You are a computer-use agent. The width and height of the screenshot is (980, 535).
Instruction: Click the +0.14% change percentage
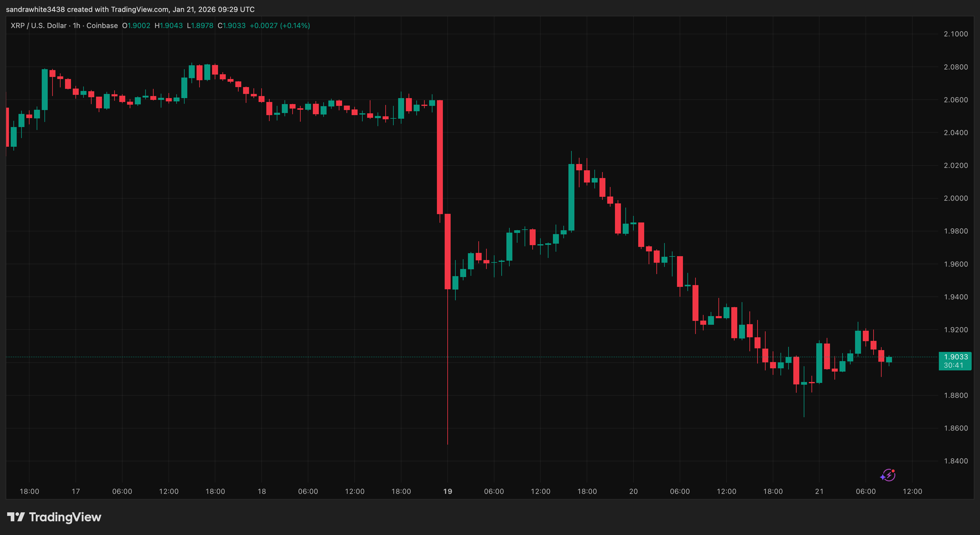295,25
